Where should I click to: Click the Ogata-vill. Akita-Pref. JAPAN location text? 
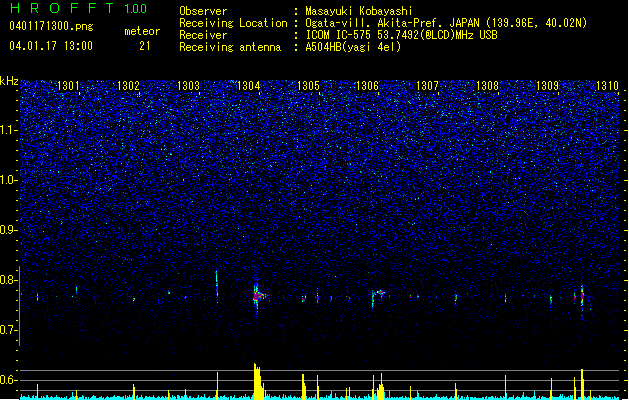pos(446,23)
